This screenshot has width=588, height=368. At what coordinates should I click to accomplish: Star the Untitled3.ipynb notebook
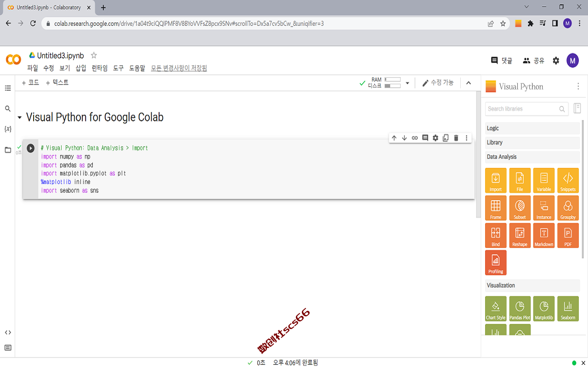(x=94, y=56)
